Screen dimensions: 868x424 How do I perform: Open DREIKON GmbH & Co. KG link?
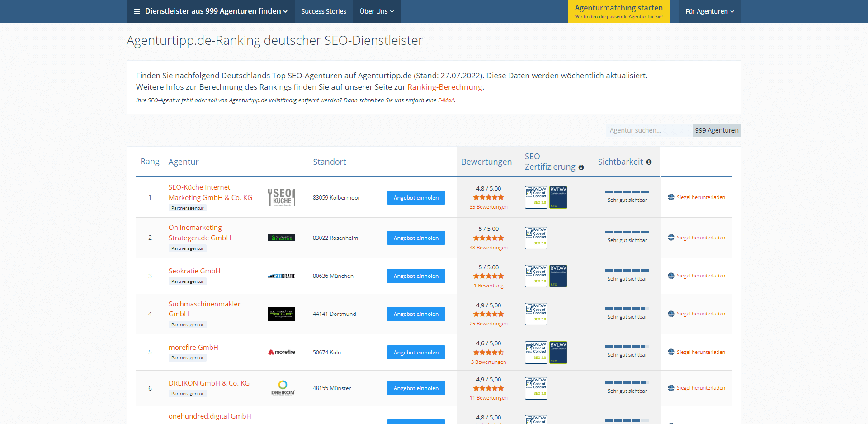tap(209, 383)
